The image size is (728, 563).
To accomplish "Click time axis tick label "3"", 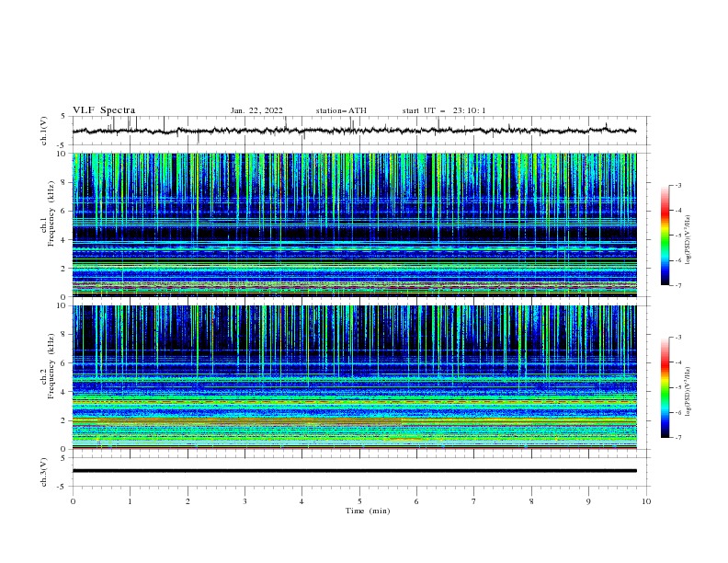I will (x=245, y=501).
